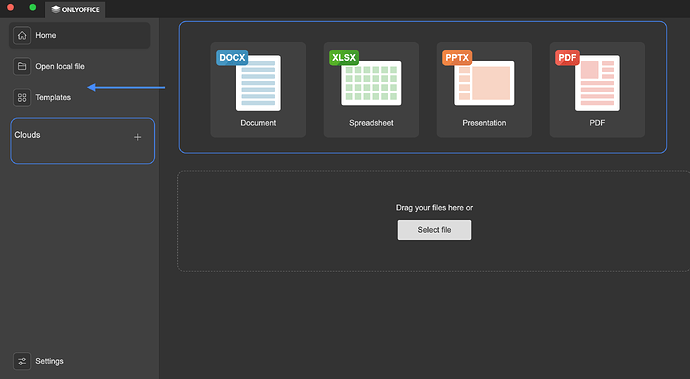This screenshot has height=379, width=690.
Task: Click the ONLYOFFICE main tab
Action: [75, 9]
